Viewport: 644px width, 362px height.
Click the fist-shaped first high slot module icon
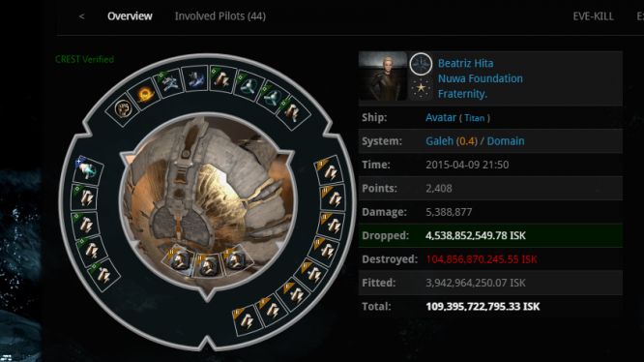[x=123, y=108]
